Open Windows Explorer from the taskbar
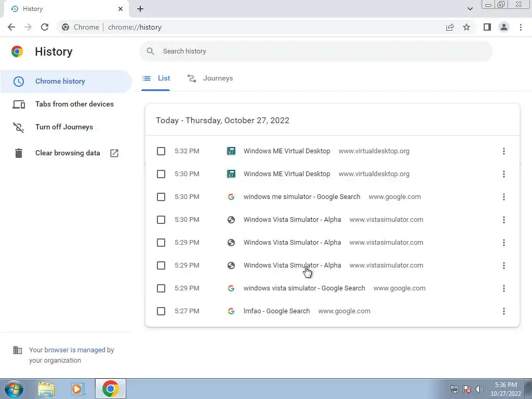This screenshot has width=532, height=399. pyautogui.click(x=46, y=389)
